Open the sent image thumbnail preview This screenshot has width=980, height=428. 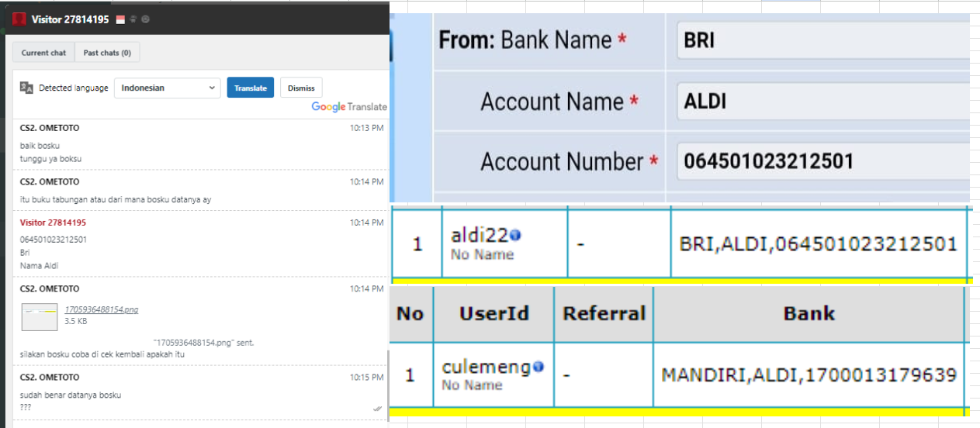[x=40, y=316]
